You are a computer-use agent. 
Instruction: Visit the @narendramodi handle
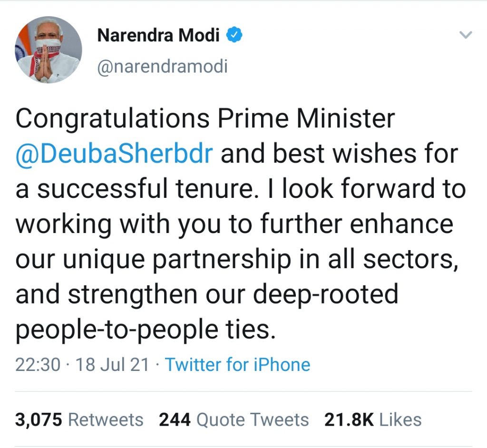click(x=163, y=66)
